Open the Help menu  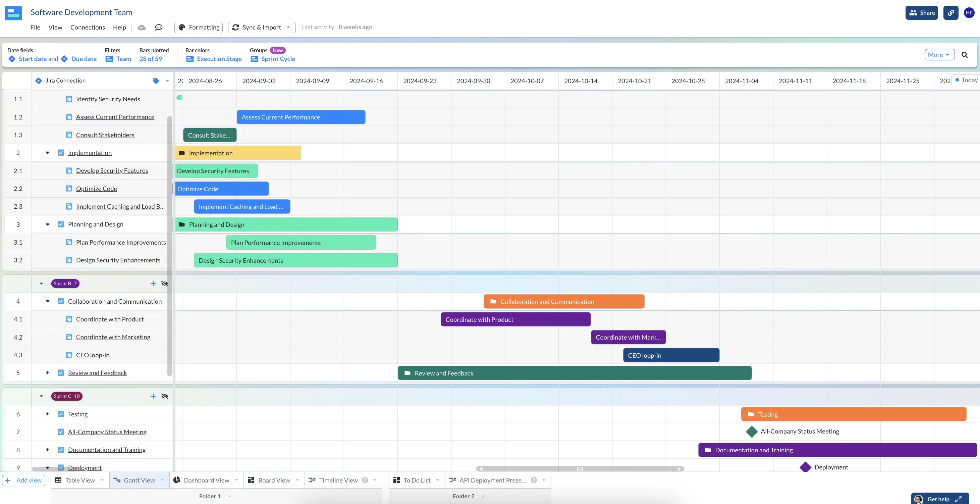coord(119,28)
